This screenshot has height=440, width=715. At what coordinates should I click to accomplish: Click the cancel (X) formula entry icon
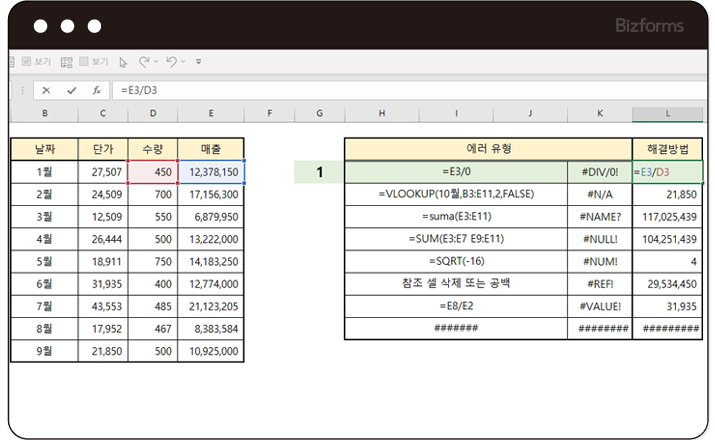pyautogui.click(x=46, y=90)
